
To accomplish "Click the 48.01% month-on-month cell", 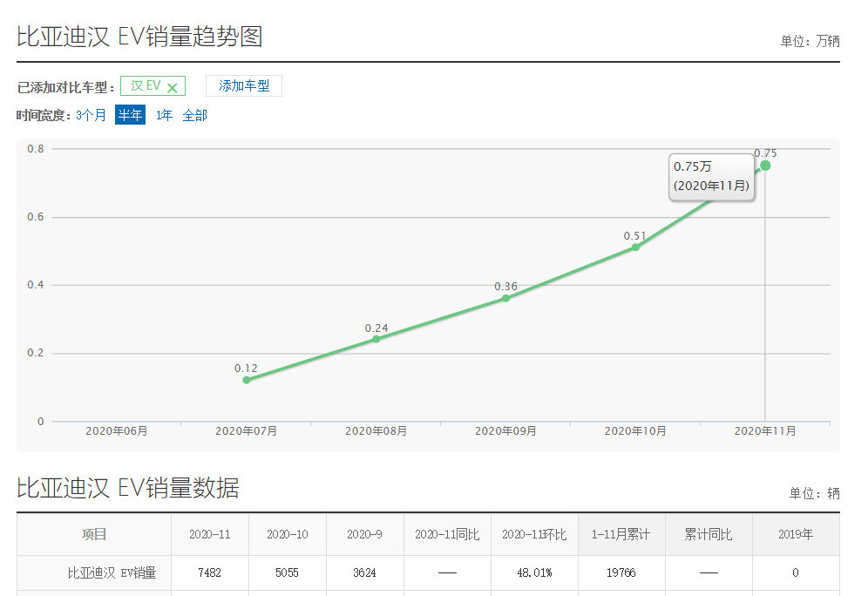I will pyautogui.click(x=534, y=572).
